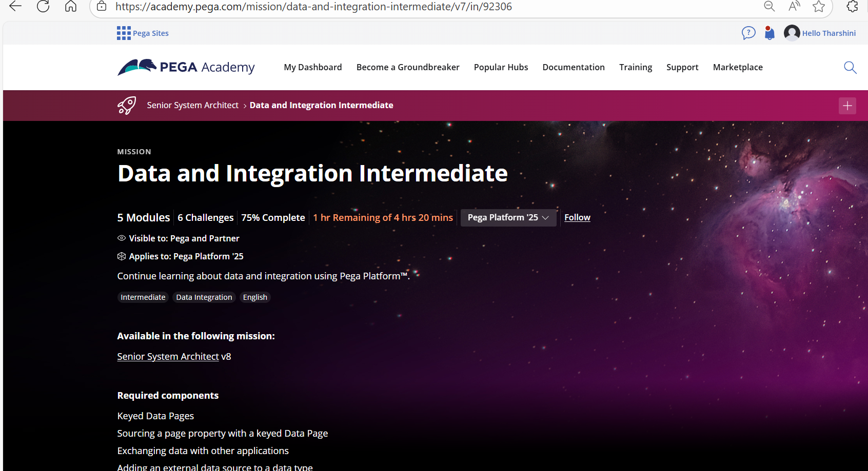Open the Pega Sites grid launcher
Viewport: 868px width, 471px height.
124,33
